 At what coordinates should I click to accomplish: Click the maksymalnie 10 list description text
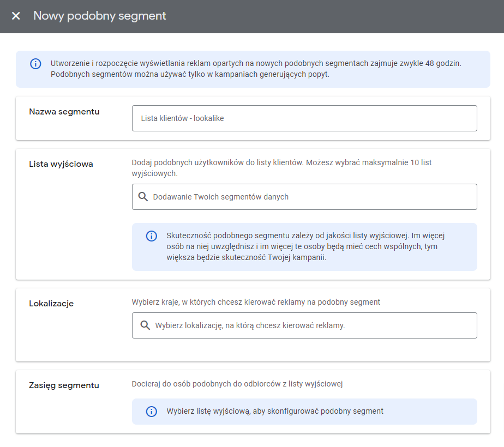point(281,168)
